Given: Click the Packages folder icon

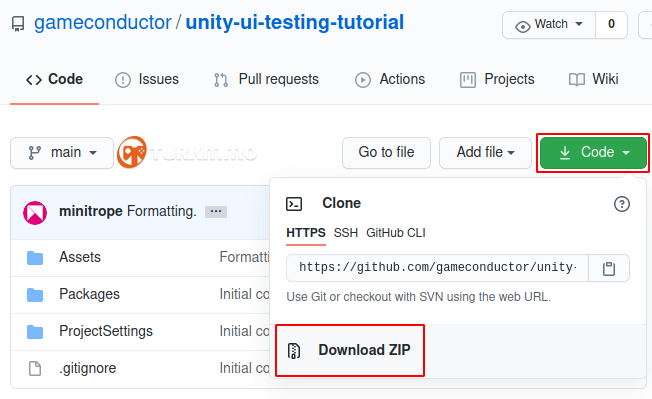Looking at the screenshot, I should [35, 295].
